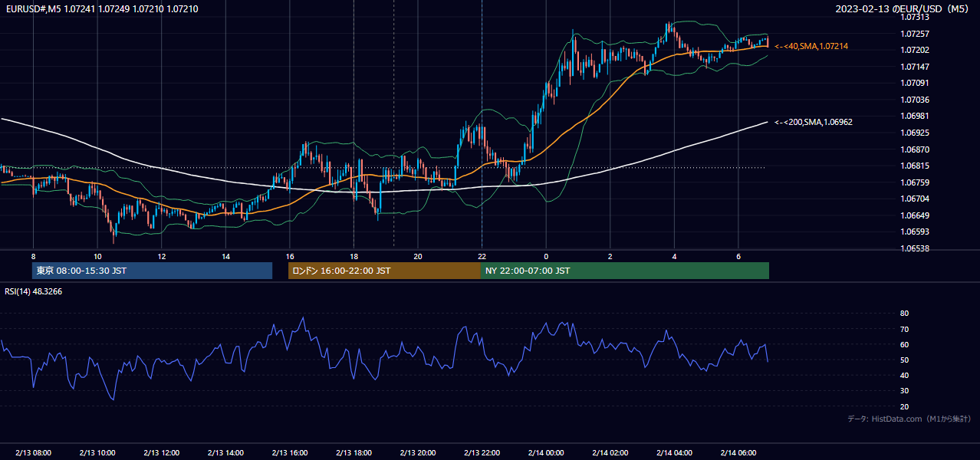980x460 pixels.
Task: Click the 2/13 16:00 date axis label
Action: tap(289, 452)
